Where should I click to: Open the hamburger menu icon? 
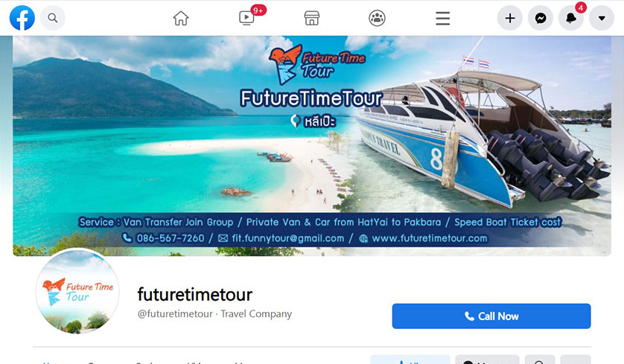click(x=442, y=19)
